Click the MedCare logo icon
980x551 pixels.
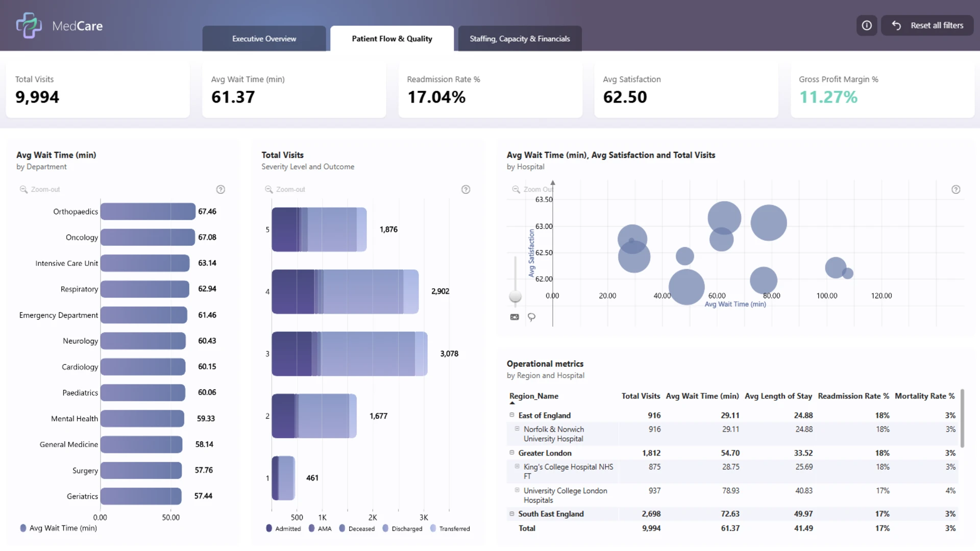click(29, 26)
